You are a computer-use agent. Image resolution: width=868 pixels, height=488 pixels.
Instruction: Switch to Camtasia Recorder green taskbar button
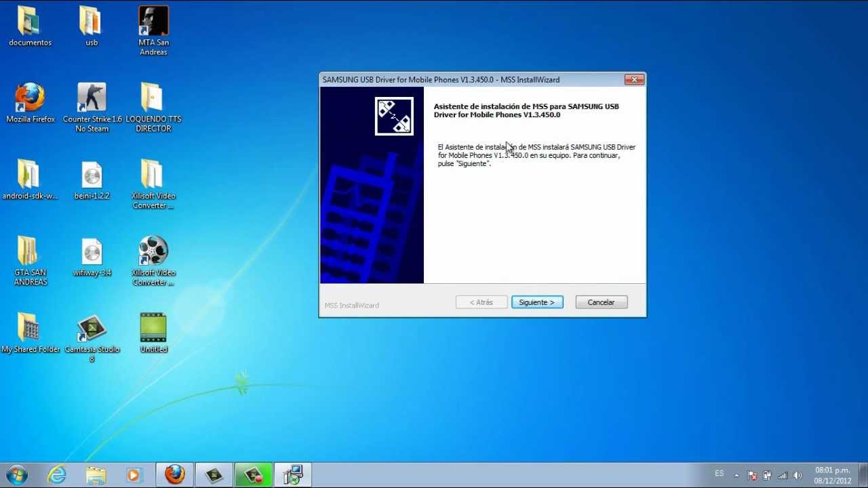coord(254,475)
